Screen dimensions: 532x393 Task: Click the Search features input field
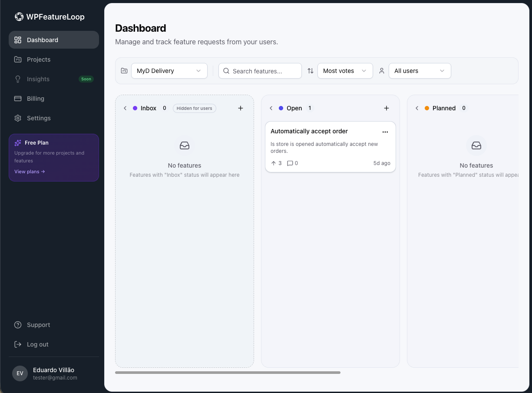[260, 70]
